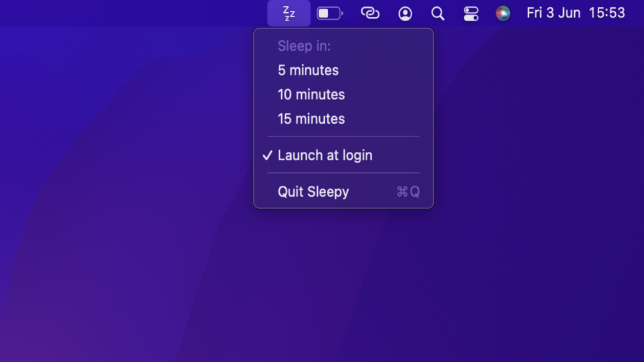Toggle Launch at login option

pyautogui.click(x=343, y=155)
